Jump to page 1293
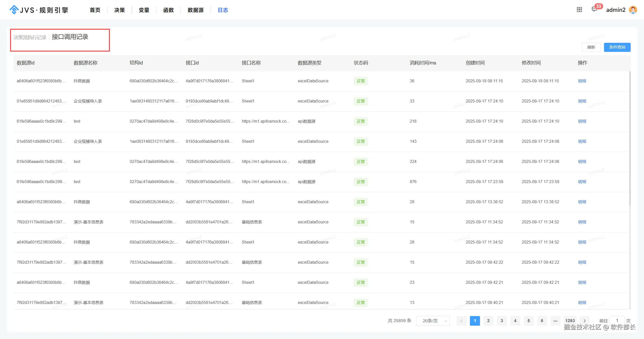 (x=570, y=321)
